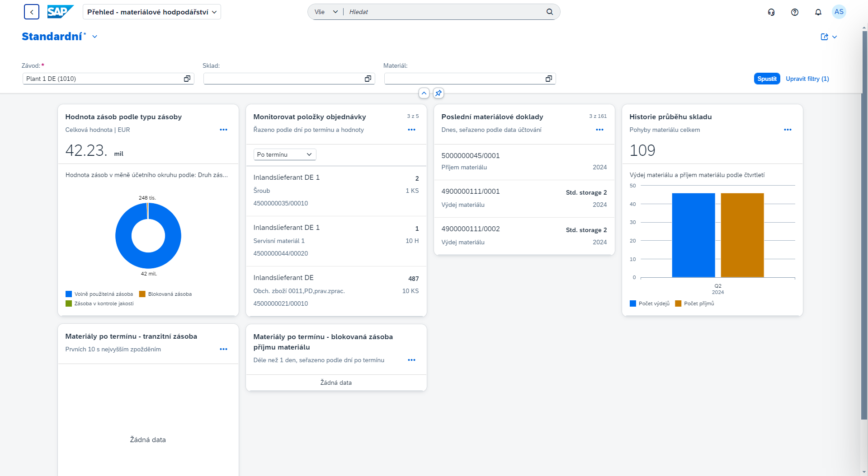The width and height of the screenshot is (868, 476).
Task: Open the share icon near Standardní
Action: tap(826, 37)
